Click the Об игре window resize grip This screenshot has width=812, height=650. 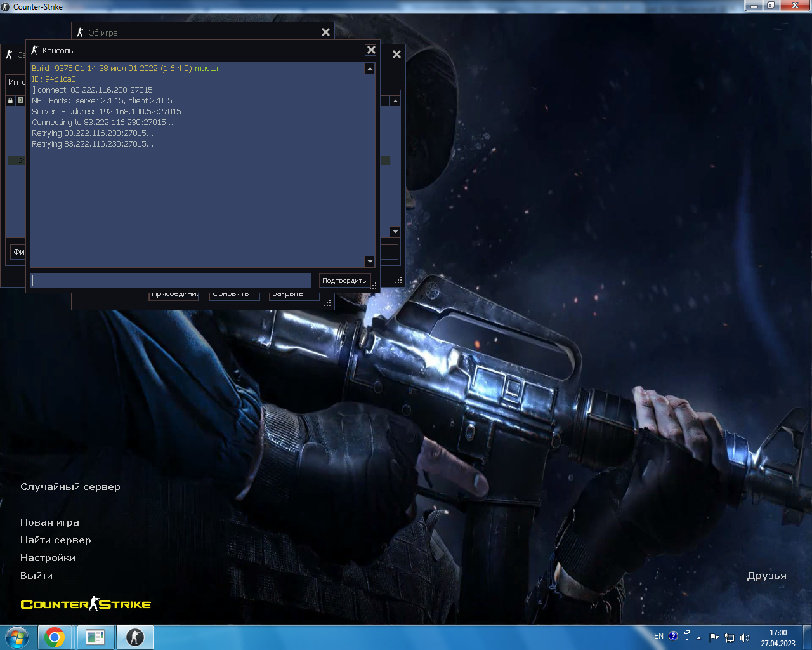pyautogui.click(x=328, y=303)
